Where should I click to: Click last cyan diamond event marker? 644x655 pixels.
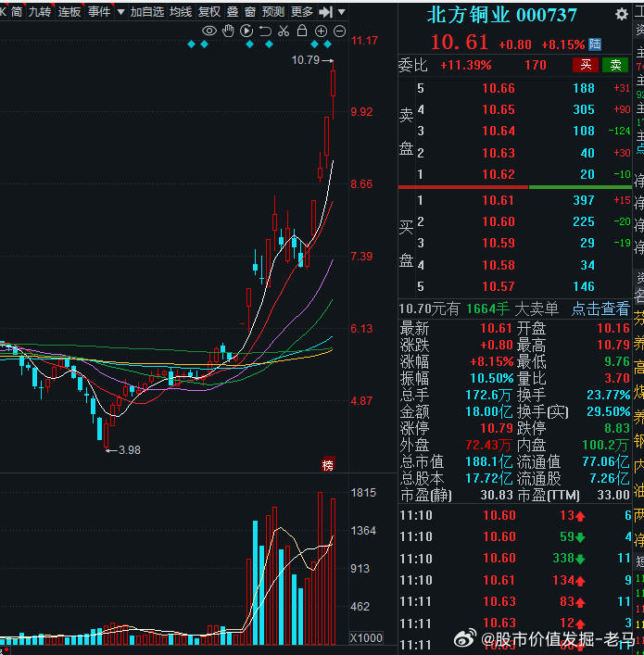328,44
